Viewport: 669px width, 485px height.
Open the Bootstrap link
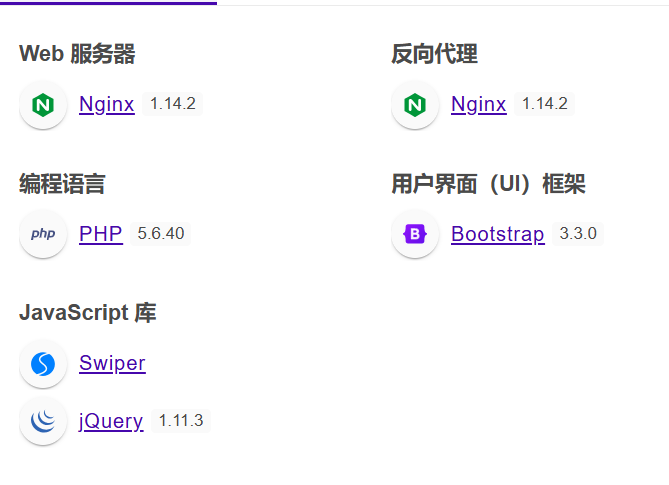click(497, 234)
